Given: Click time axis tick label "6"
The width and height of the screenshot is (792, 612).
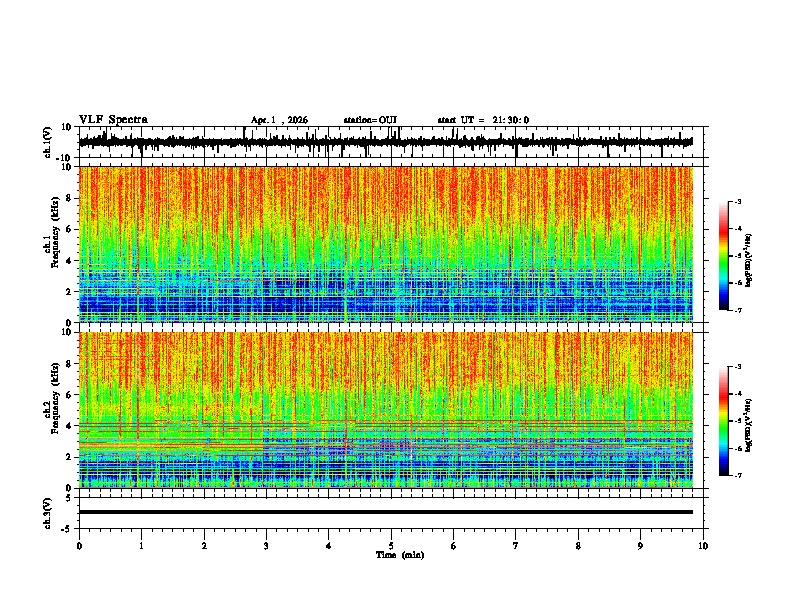Looking at the screenshot, I should pyautogui.click(x=454, y=546).
